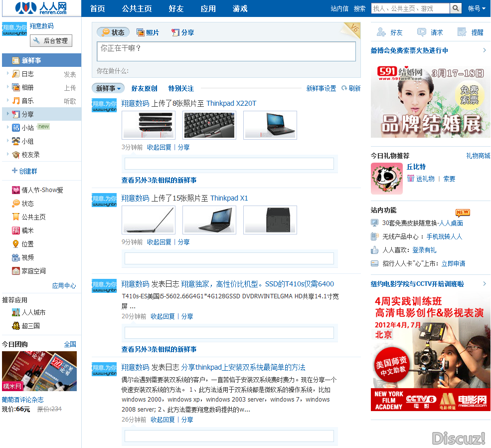The width and height of the screenshot is (491, 448).
Task: Open the 校友录 alumni icon
Action: tap(15, 155)
